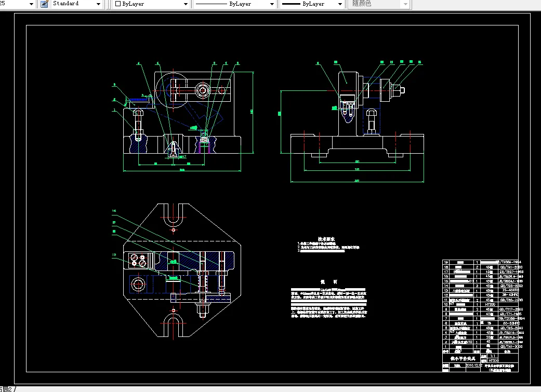
Task: Open the ByLayer color control dropdown
Action: point(151,4)
